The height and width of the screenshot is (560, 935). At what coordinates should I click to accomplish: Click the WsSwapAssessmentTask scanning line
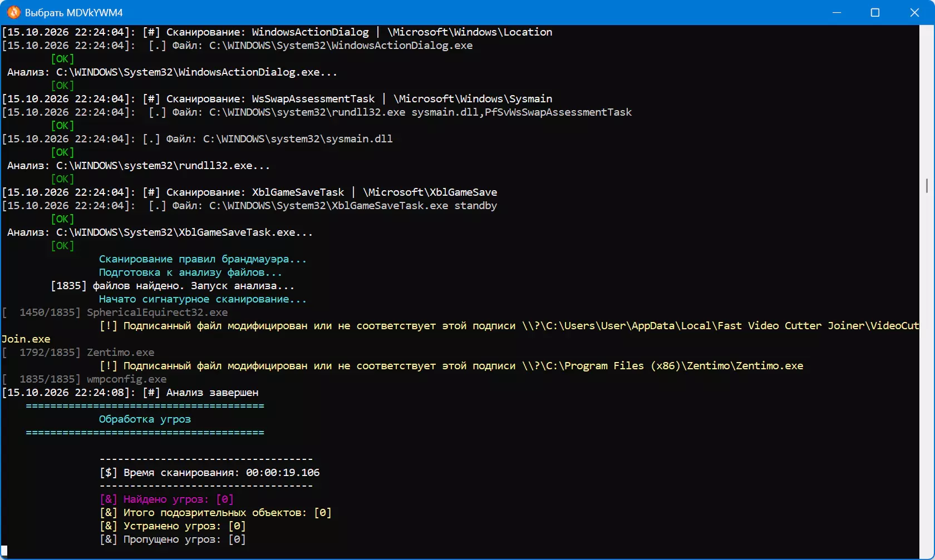pyautogui.click(x=277, y=99)
